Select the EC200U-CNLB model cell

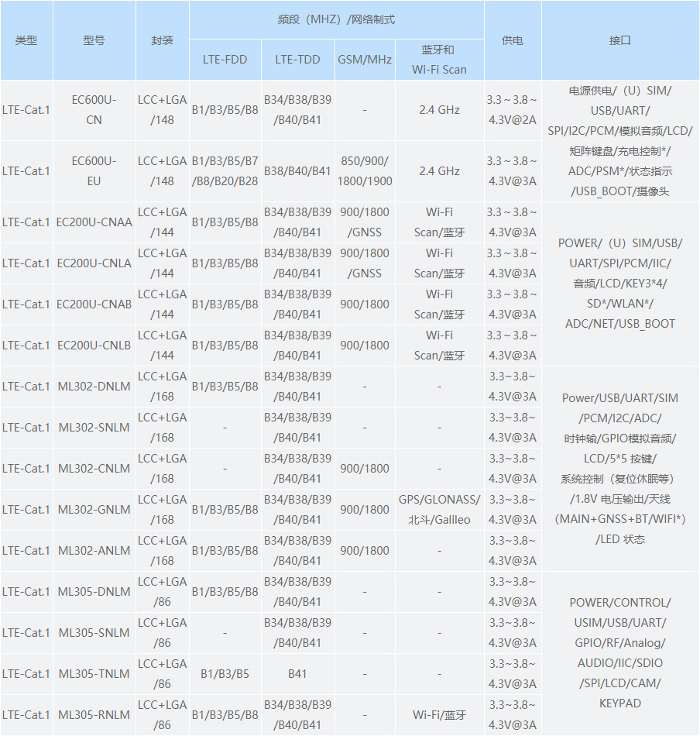click(x=94, y=346)
